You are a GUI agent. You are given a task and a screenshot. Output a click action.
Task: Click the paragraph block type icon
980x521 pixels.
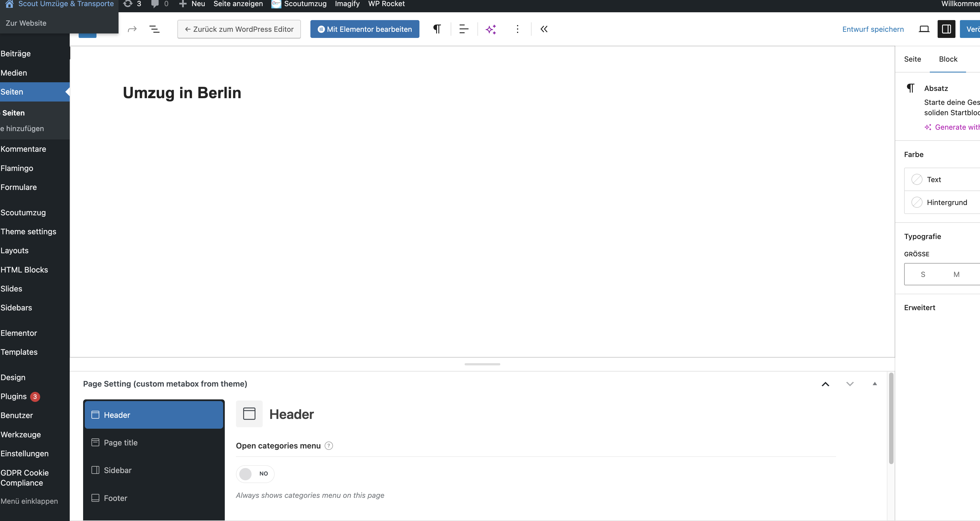[x=437, y=29]
